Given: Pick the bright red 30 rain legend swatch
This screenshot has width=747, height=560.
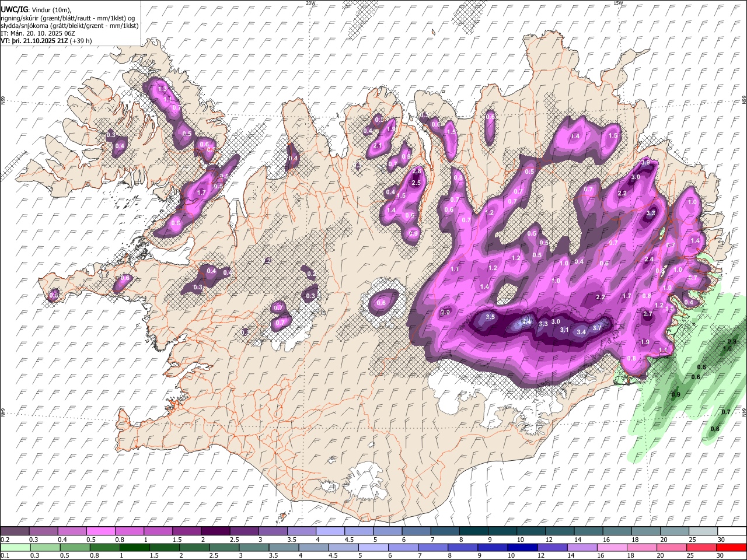Looking at the screenshot, I should pyautogui.click(x=732, y=547).
